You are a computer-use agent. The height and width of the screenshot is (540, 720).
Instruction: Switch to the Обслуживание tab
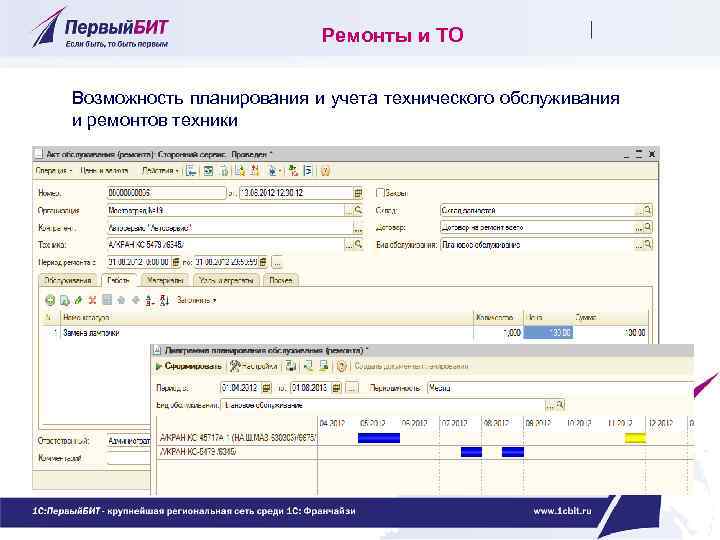(x=68, y=280)
